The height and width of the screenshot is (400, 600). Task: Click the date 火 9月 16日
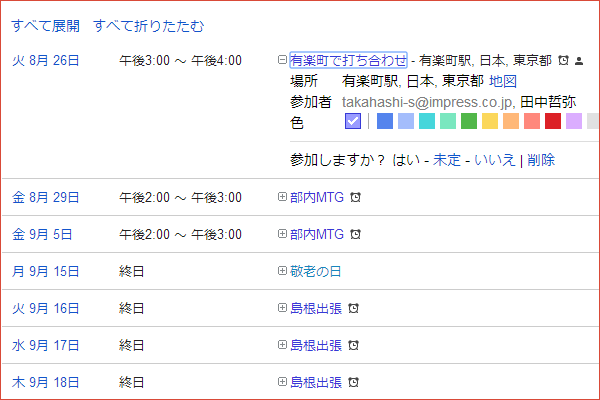(x=46, y=308)
